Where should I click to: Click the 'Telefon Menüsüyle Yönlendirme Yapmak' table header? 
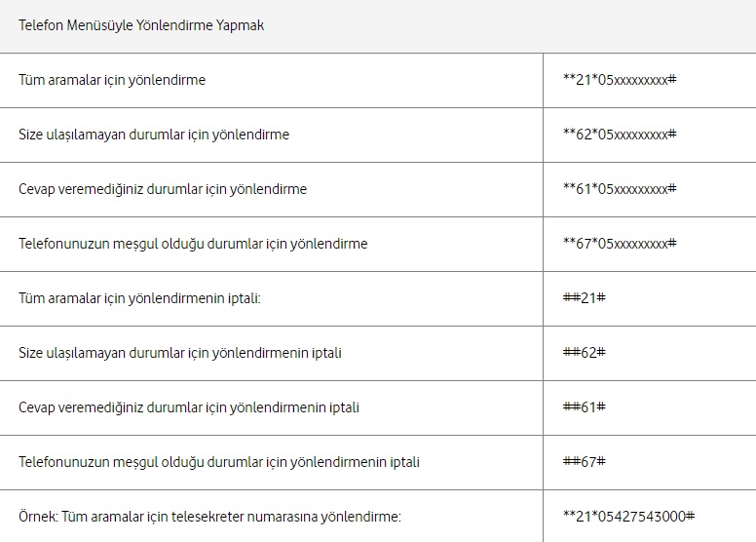point(141,25)
